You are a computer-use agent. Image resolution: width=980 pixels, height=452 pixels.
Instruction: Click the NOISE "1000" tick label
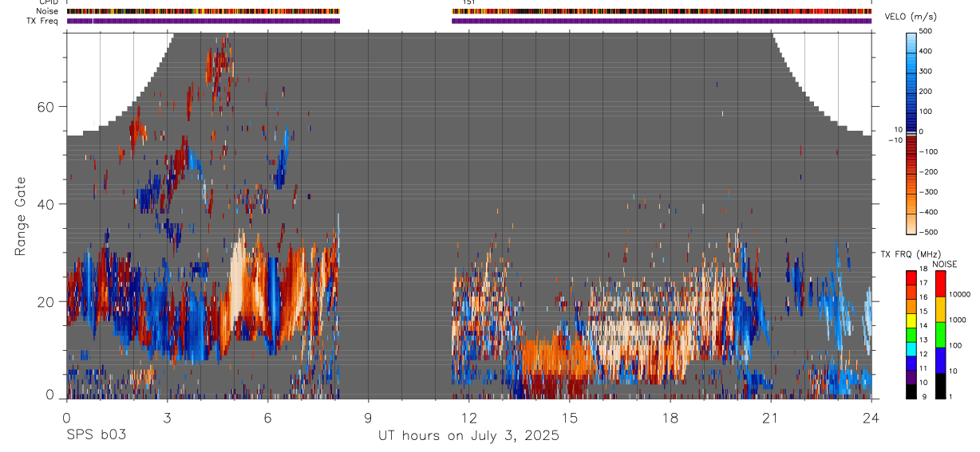tap(957, 320)
